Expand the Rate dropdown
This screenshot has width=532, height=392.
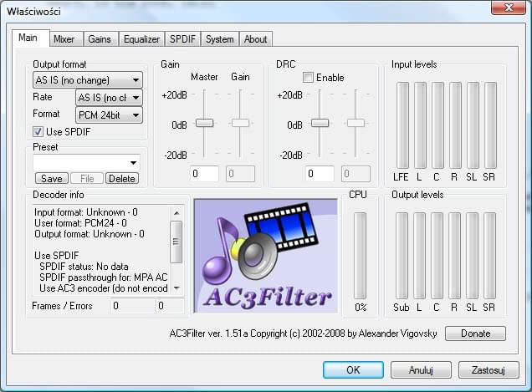pos(109,98)
